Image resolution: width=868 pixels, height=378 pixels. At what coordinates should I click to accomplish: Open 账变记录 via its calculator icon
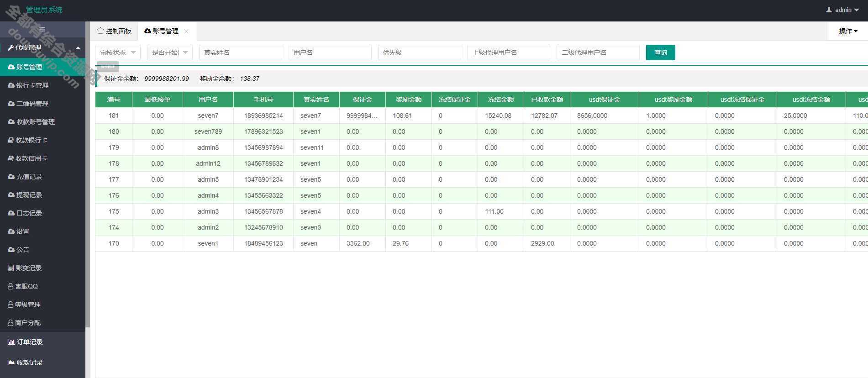click(x=11, y=268)
